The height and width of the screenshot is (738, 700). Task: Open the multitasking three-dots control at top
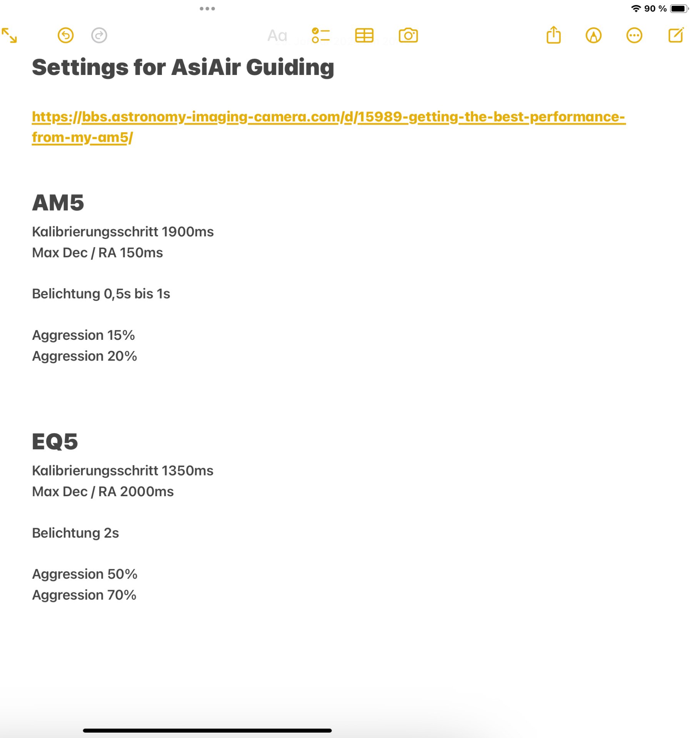[x=208, y=8]
